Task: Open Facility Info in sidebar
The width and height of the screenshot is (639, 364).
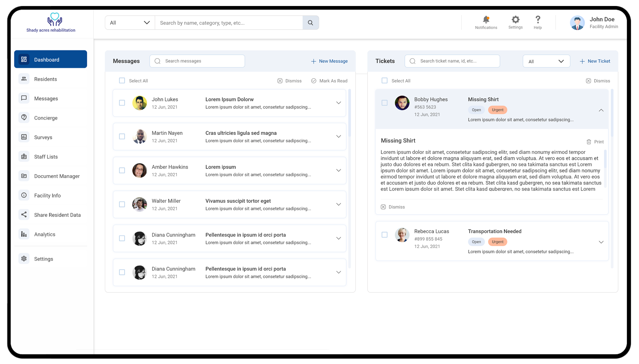Action: (51, 195)
